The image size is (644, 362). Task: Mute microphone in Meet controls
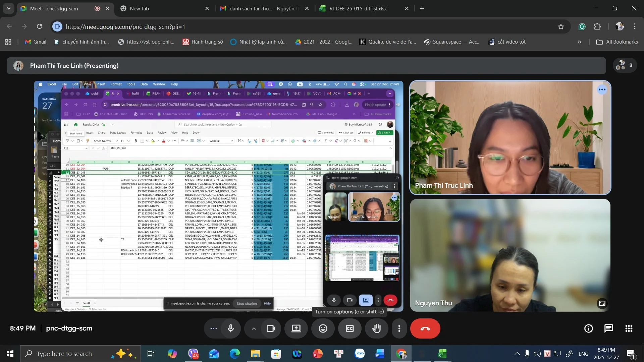tap(231, 328)
